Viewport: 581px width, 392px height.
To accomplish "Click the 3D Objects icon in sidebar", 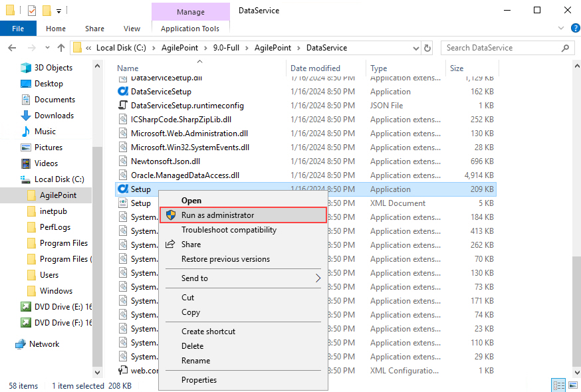I will [26, 68].
